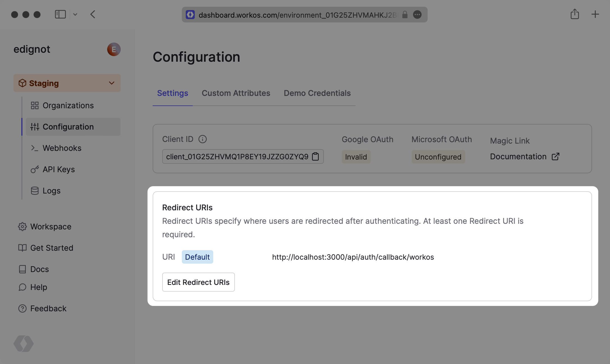Click the Edit Redirect URIs button

click(x=198, y=282)
